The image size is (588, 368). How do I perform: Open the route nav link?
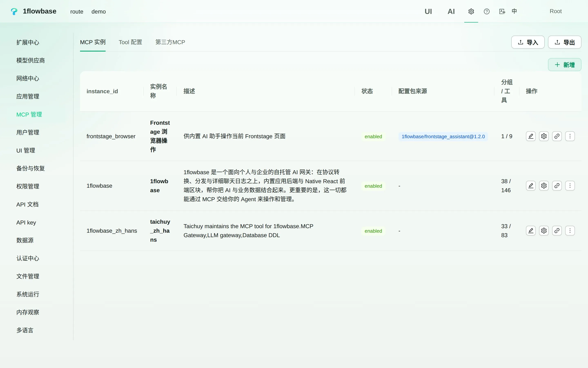click(77, 11)
